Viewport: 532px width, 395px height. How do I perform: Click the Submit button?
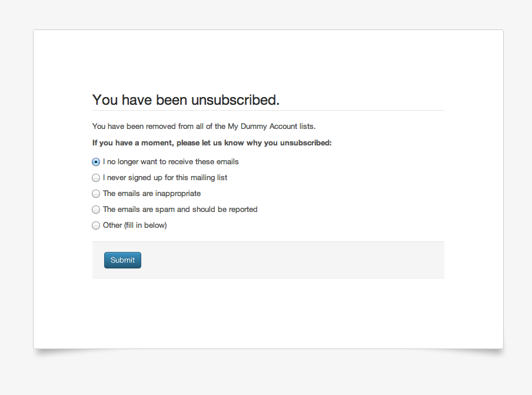[122, 260]
